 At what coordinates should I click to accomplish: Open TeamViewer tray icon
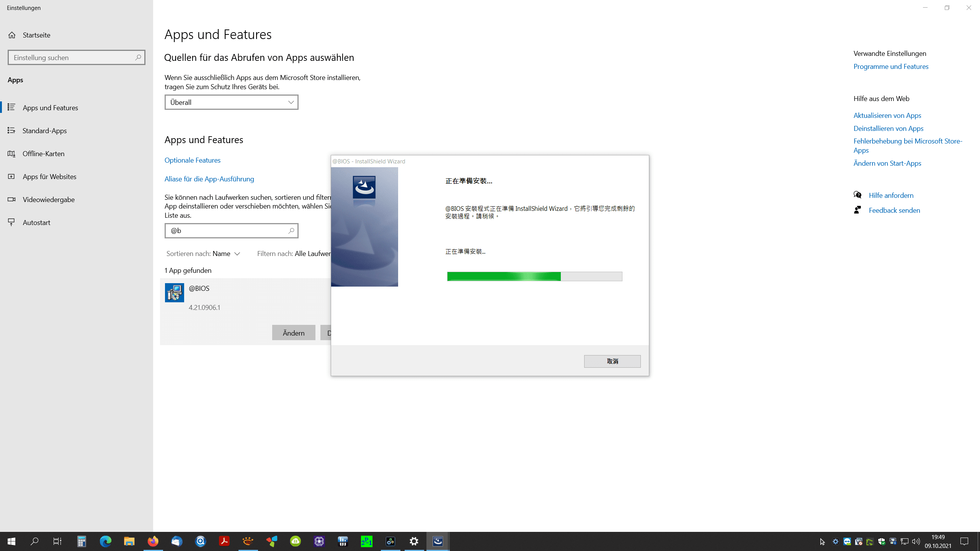pyautogui.click(x=847, y=541)
